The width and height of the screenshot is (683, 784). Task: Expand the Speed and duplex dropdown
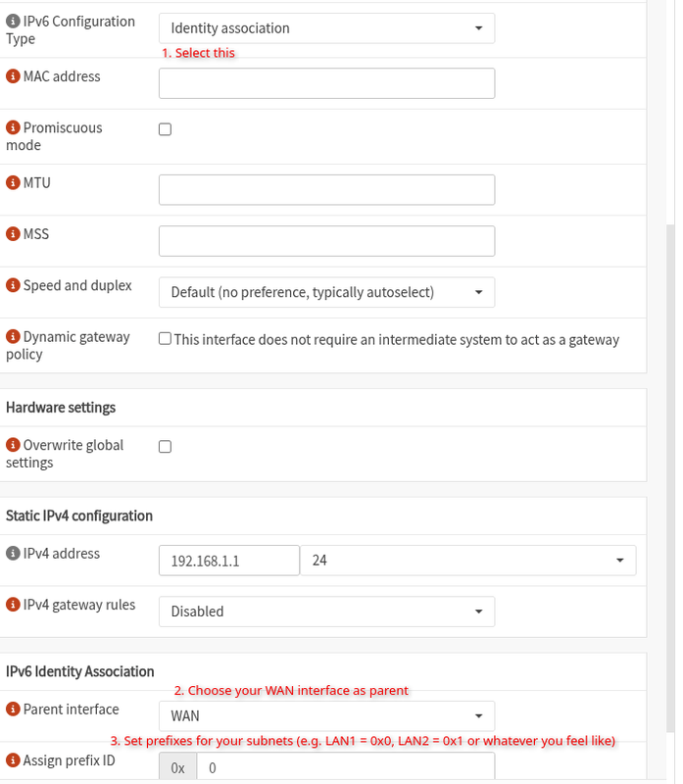pyautogui.click(x=327, y=292)
